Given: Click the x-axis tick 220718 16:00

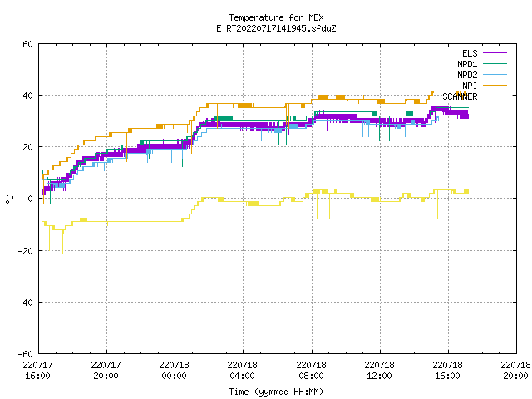Looking at the screenshot, I should (447, 371).
